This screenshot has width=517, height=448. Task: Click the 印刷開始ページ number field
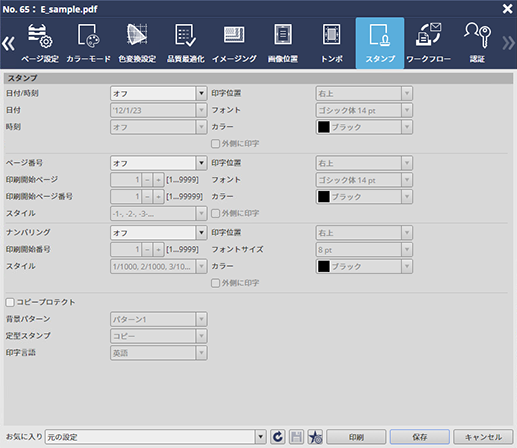tap(126, 180)
